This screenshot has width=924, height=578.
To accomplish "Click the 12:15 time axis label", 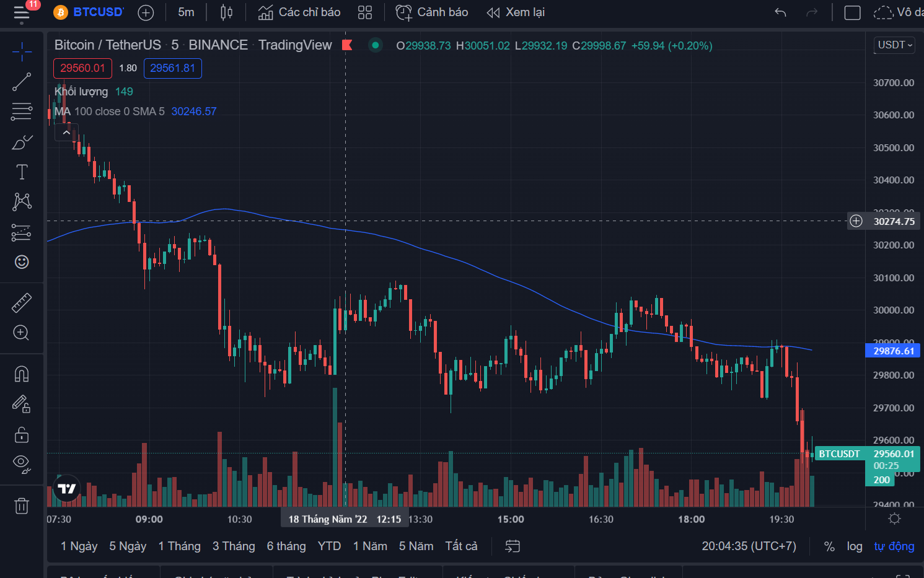I will [389, 519].
